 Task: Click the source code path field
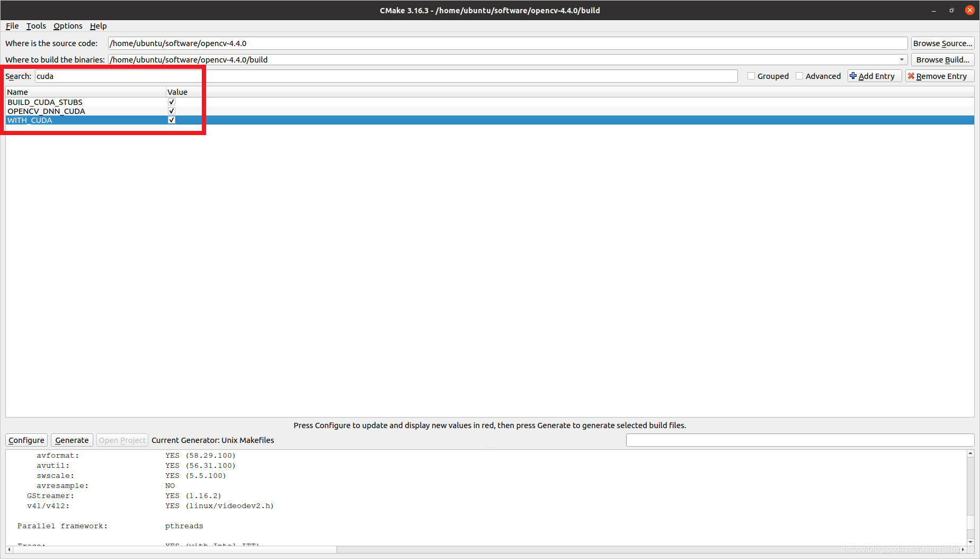click(x=507, y=43)
